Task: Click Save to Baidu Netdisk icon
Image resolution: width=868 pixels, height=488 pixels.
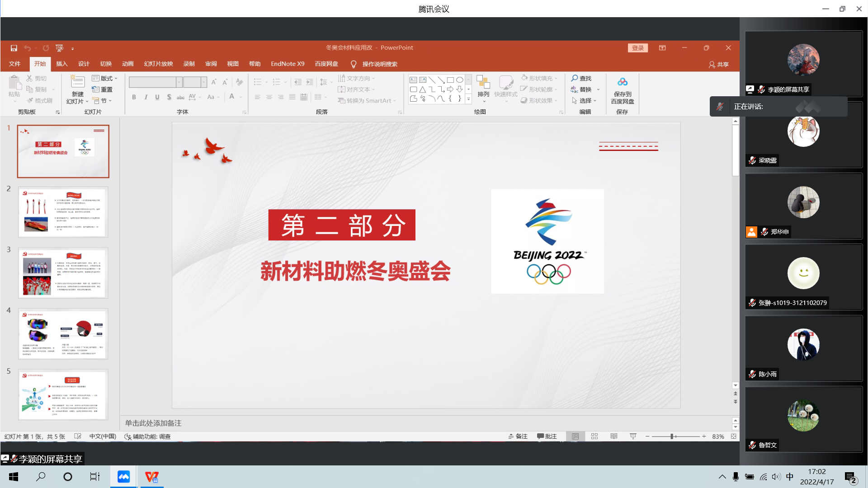Action: pyautogui.click(x=623, y=82)
